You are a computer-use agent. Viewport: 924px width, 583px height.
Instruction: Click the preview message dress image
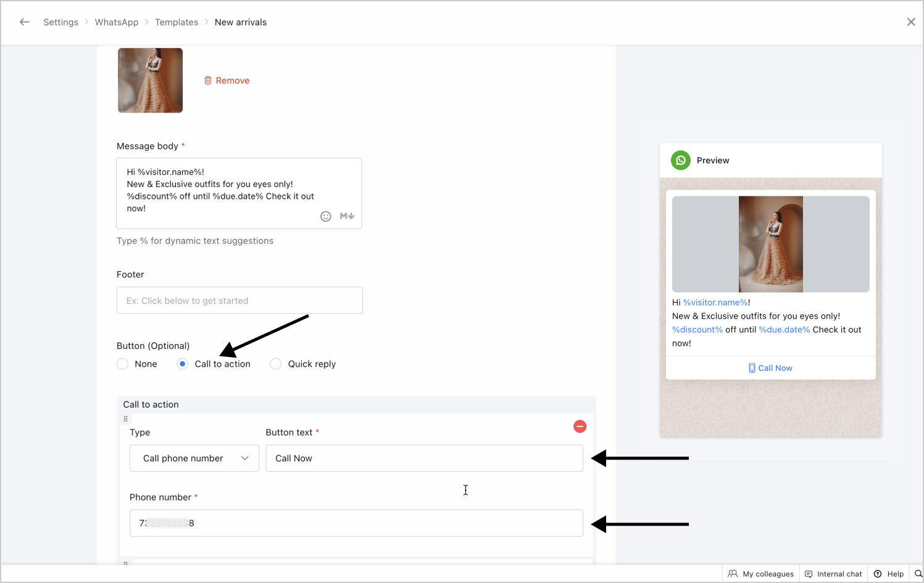click(771, 245)
